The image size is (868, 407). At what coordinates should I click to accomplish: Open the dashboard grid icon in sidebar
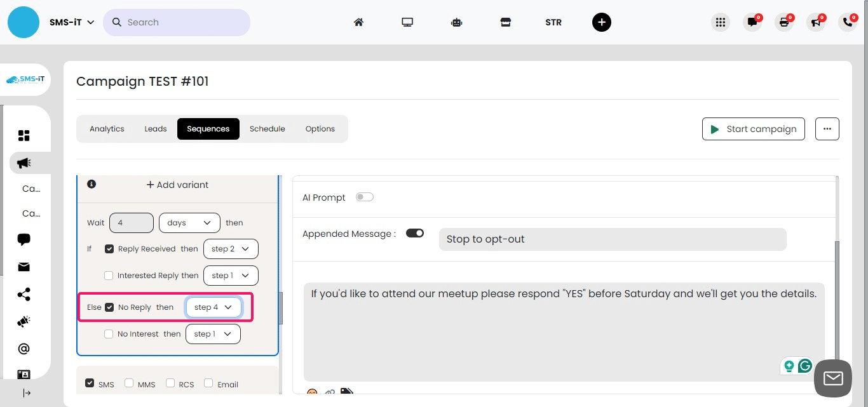(x=24, y=135)
